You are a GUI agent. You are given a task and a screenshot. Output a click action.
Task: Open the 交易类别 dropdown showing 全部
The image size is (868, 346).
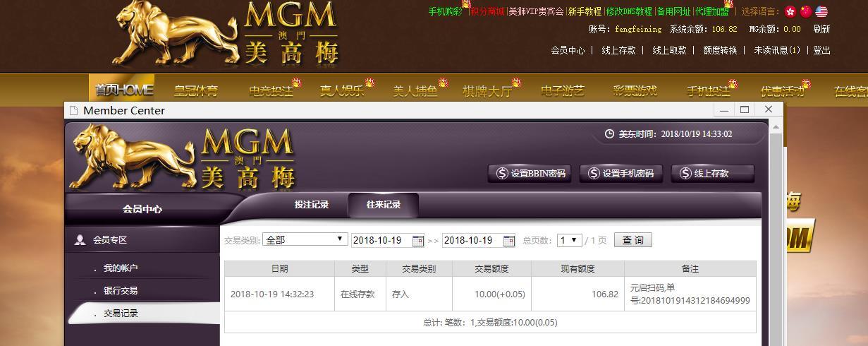tap(305, 240)
